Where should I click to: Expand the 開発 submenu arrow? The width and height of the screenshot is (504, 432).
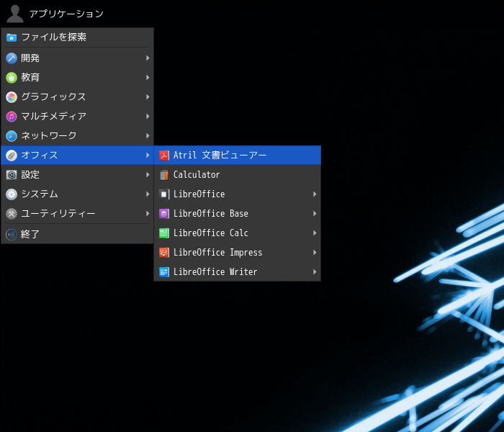coord(148,58)
